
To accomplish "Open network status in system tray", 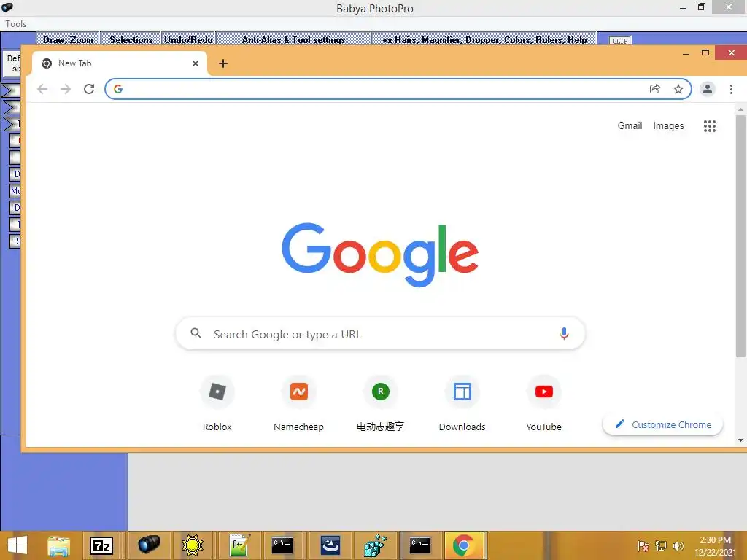I will click(661, 546).
